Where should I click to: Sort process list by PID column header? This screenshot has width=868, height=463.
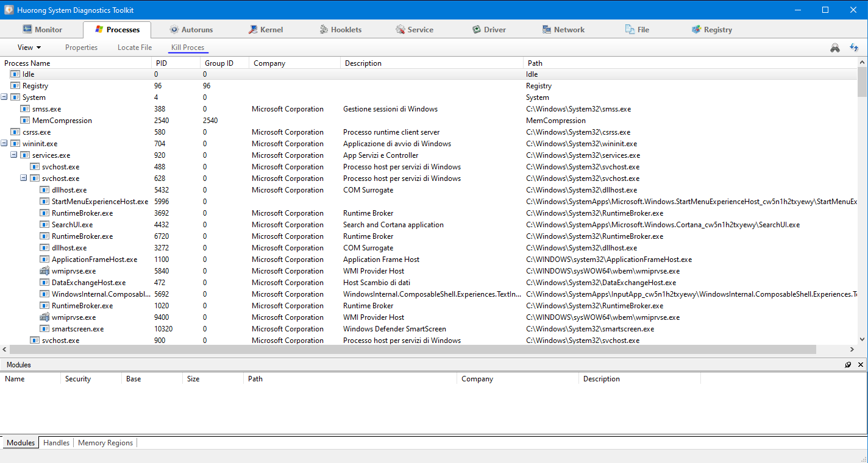click(175, 63)
